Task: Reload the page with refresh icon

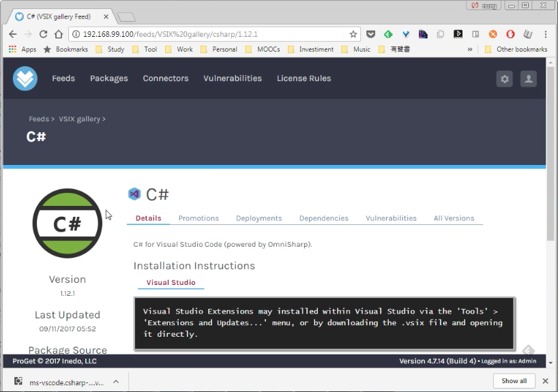Action: click(x=43, y=34)
